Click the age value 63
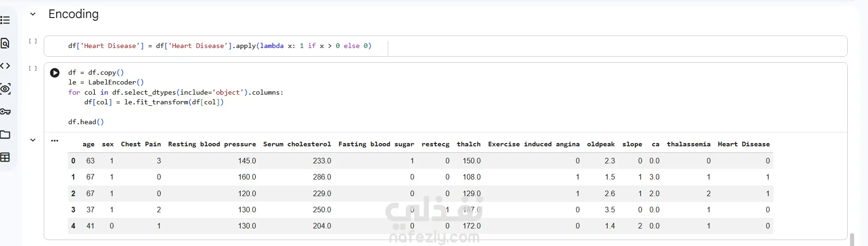The height and width of the screenshot is (246, 868). coord(90,161)
